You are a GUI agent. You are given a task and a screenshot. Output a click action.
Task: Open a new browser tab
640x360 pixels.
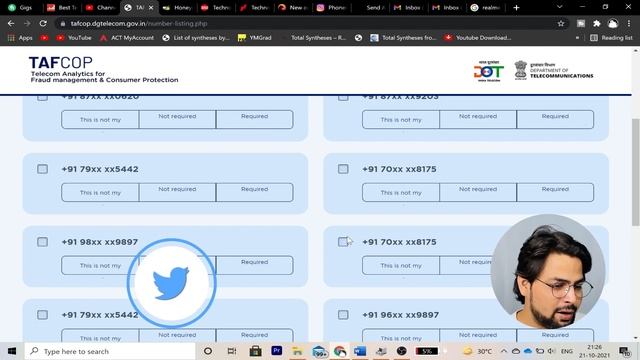[516, 7]
